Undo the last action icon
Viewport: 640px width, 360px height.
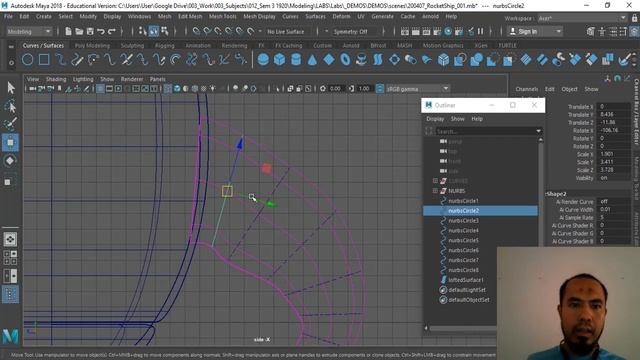pos(101,31)
